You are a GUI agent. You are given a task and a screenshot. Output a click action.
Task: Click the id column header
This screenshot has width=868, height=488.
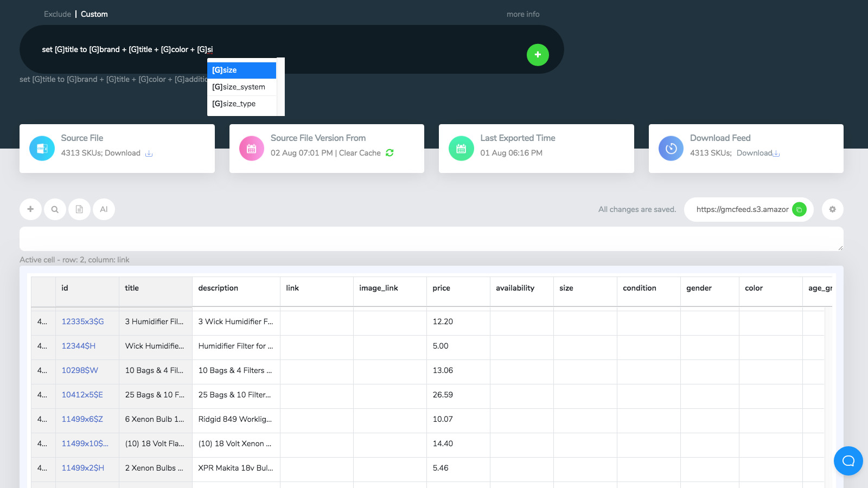coord(87,292)
